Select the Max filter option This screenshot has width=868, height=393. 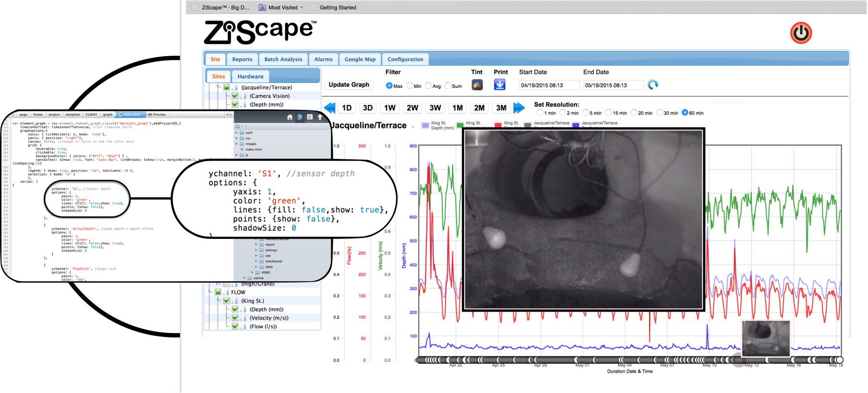(x=389, y=85)
